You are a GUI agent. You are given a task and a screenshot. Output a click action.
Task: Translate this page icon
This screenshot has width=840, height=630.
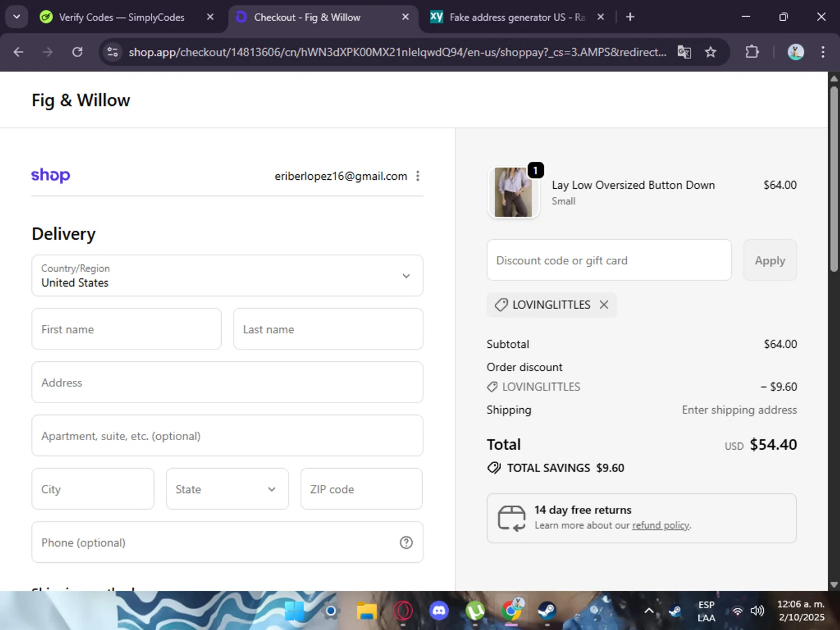684,52
